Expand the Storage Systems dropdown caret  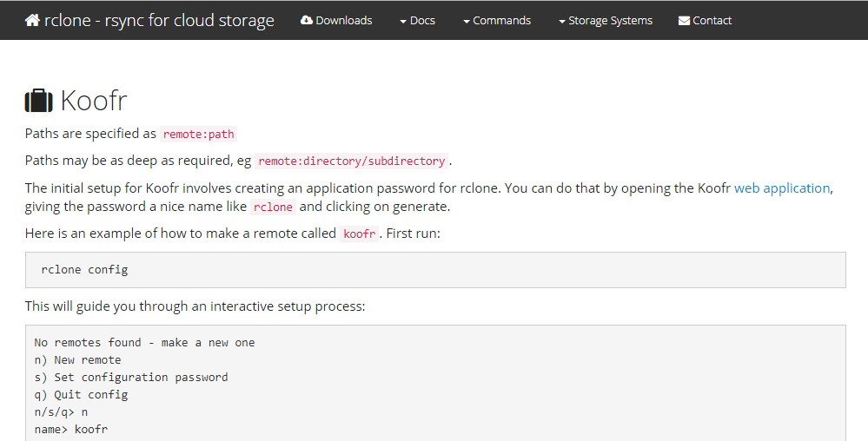pos(562,22)
